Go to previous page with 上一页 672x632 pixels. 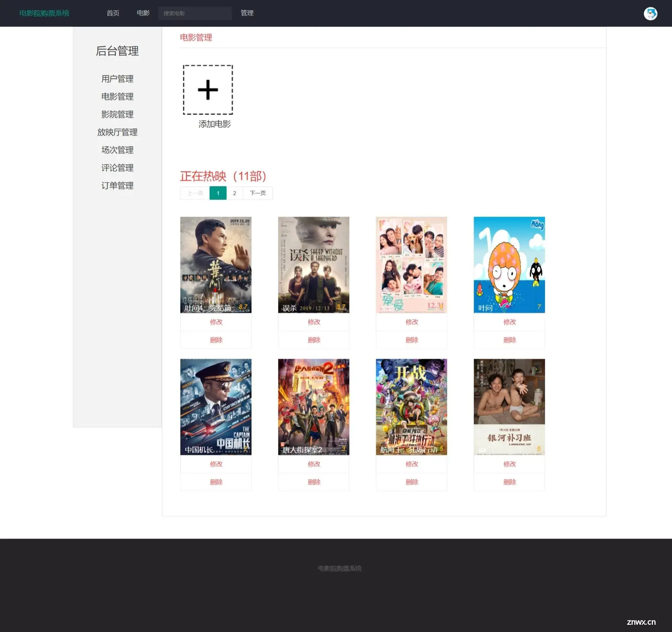195,193
